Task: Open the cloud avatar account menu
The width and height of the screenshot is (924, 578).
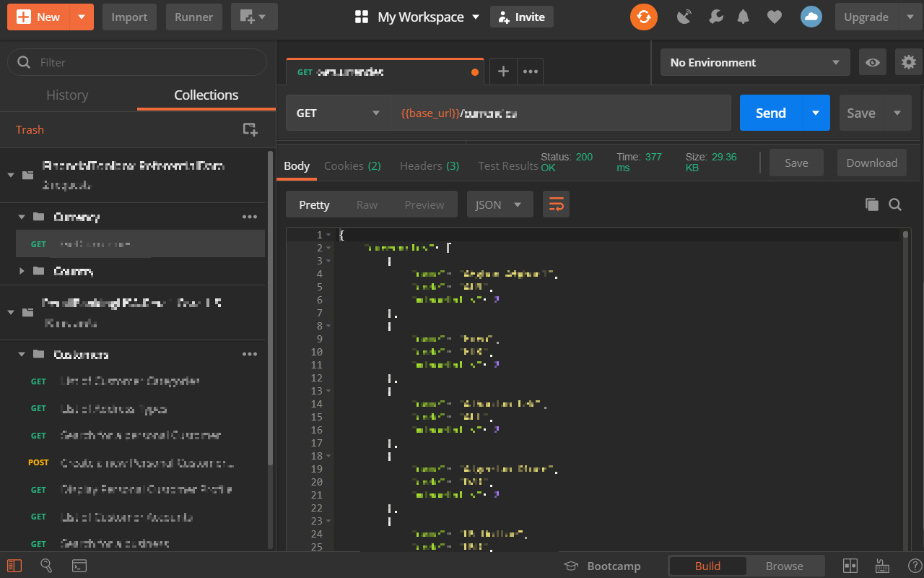Action: coord(811,17)
